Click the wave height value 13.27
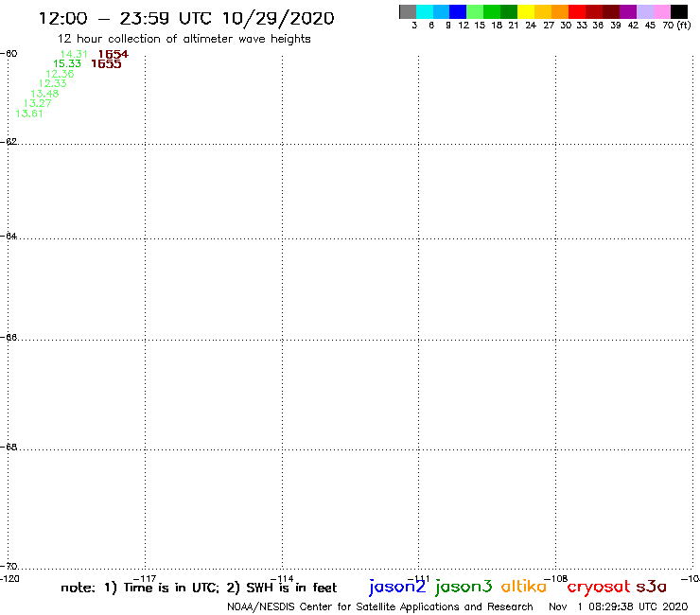 tap(38, 104)
